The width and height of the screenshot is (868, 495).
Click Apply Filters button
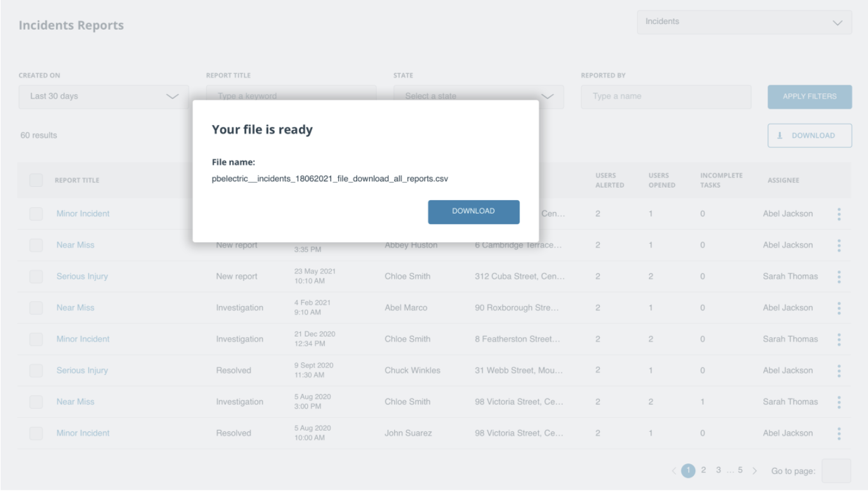(809, 97)
